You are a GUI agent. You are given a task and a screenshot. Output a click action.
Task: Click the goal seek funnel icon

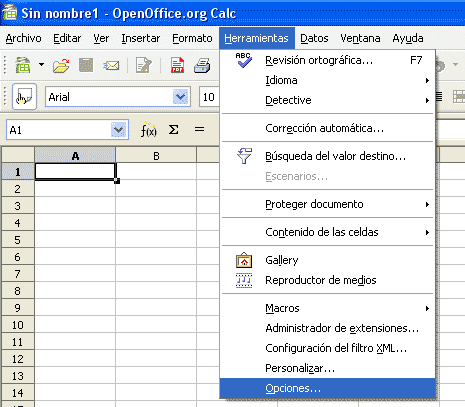coord(244,156)
